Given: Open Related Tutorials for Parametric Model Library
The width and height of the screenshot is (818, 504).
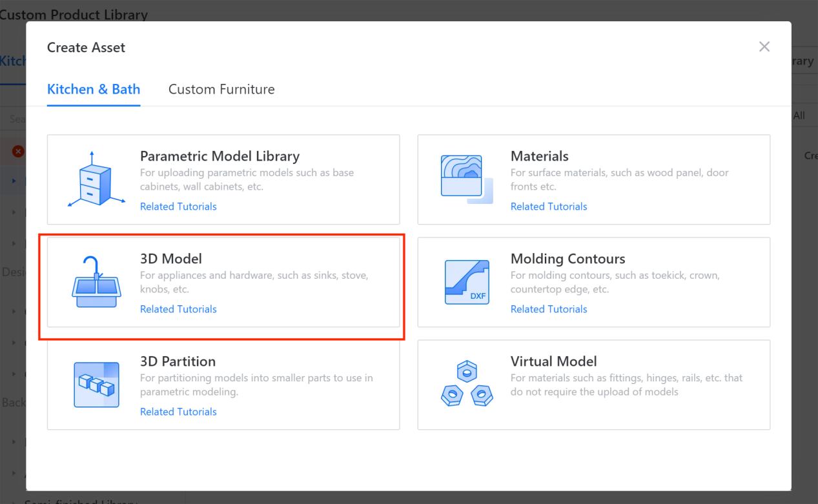Looking at the screenshot, I should click(x=178, y=207).
